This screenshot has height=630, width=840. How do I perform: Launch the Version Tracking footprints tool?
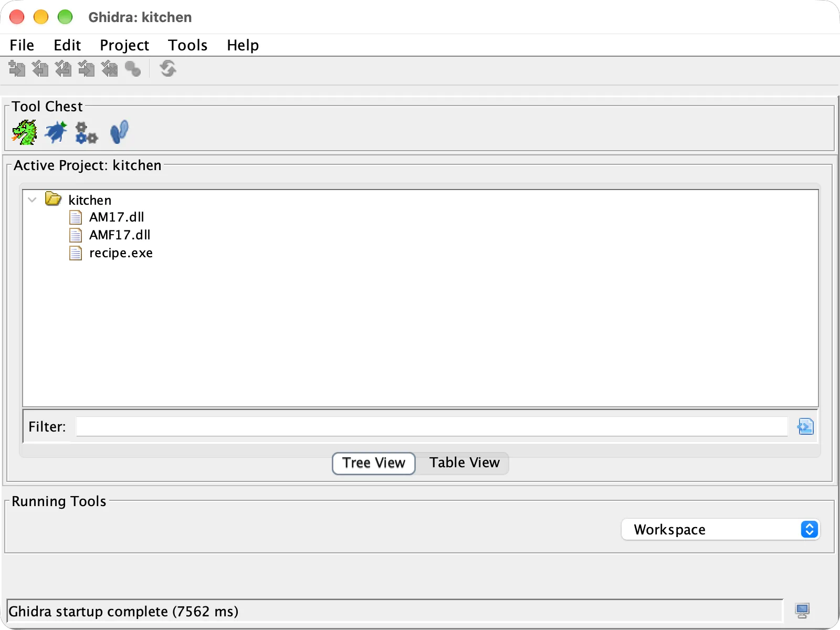tap(119, 132)
